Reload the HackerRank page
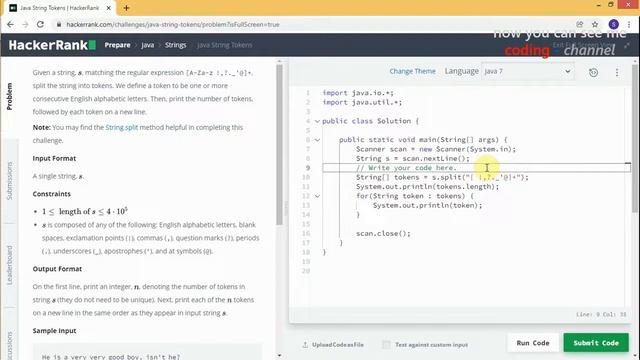Screen dimensions: 640x360 (40, 24)
